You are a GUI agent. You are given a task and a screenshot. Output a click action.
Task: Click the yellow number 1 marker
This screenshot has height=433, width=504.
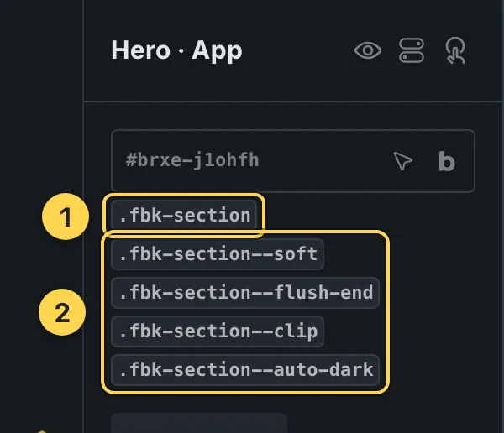(x=66, y=216)
